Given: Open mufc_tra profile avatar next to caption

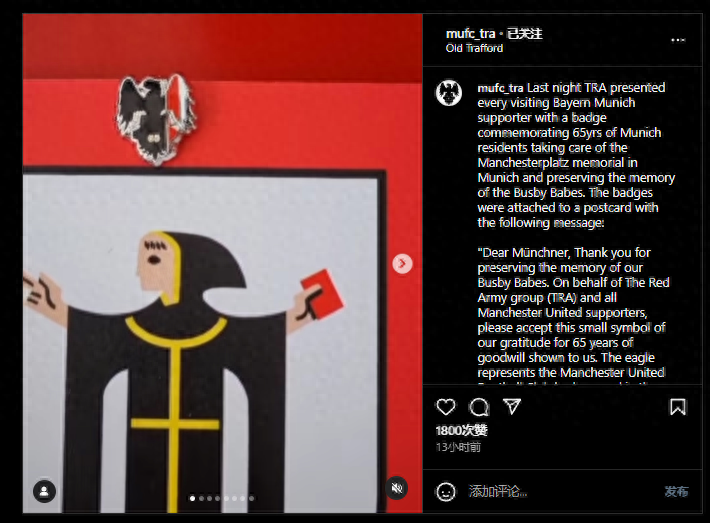Looking at the screenshot, I should [x=449, y=93].
